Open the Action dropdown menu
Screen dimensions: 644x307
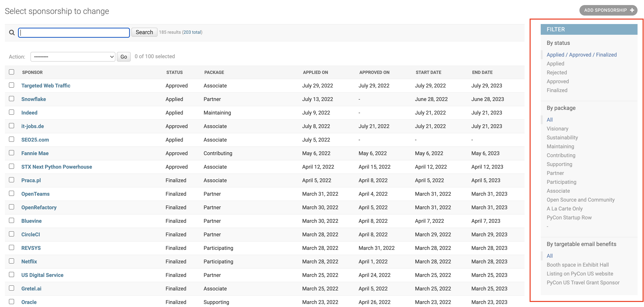pos(73,57)
